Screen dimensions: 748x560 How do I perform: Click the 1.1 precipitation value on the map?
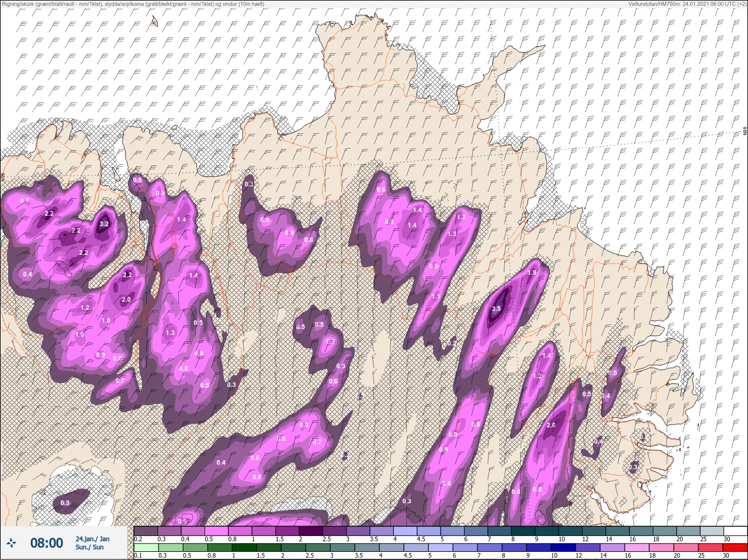(x=435, y=297)
